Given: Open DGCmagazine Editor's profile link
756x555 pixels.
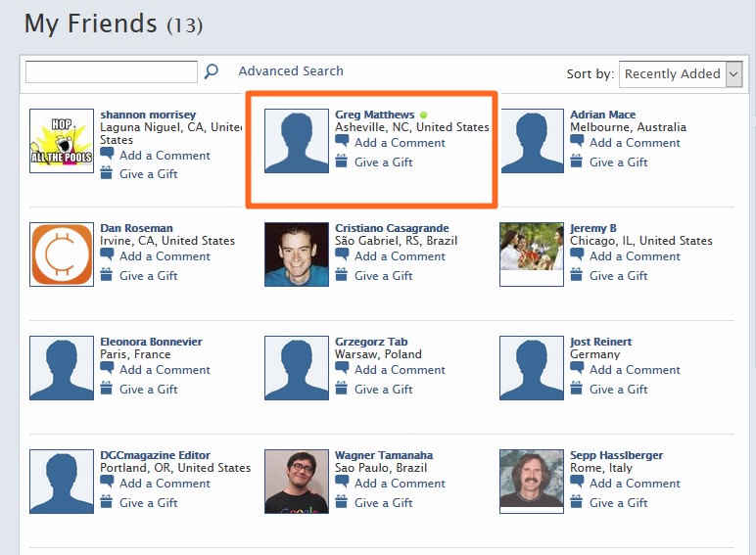Looking at the screenshot, I should pos(155,455).
